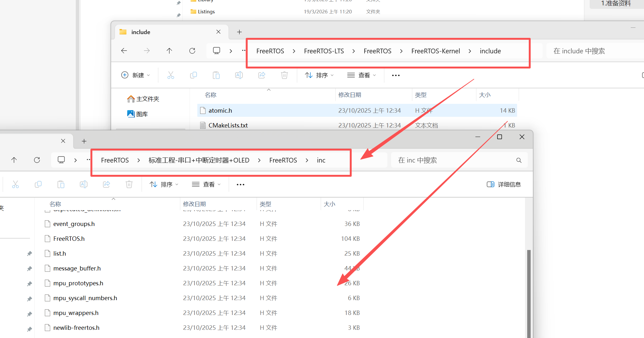Viewport: 644px width, 338px height.
Task: Click FreeRTOS-Kernel in the breadcrumb path
Action: tap(435, 51)
